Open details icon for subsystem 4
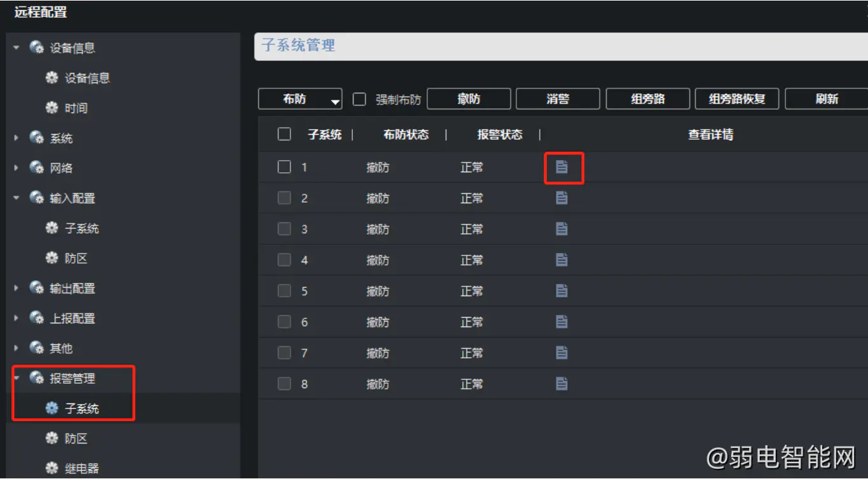Image resolution: width=868 pixels, height=479 pixels. [x=561, y=260]
